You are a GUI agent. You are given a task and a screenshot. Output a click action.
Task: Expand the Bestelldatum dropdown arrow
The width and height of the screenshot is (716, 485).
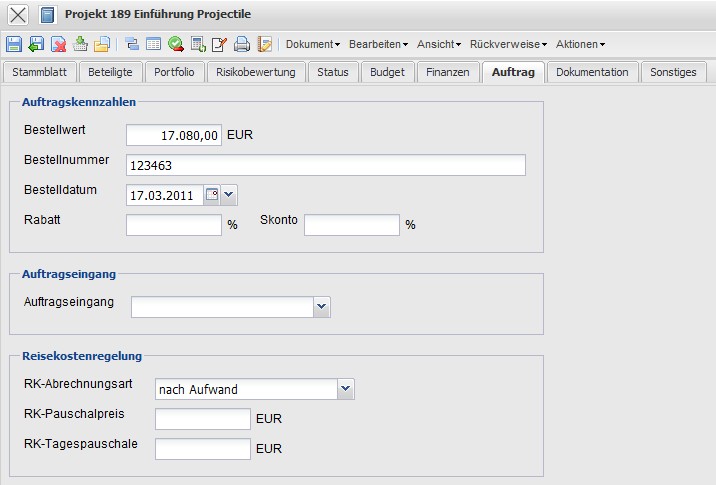point(228,194)
